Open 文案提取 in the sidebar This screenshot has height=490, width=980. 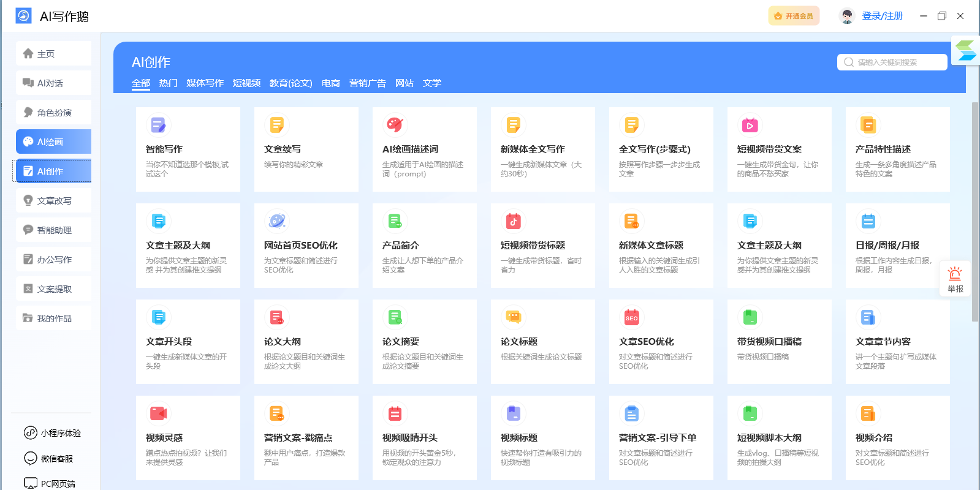pyautogui.click(x=53, y=289)
